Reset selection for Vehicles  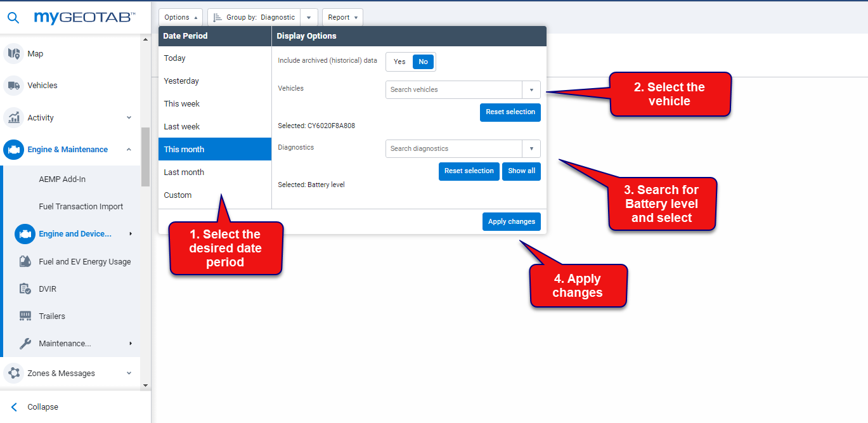[x=510, y=112]
